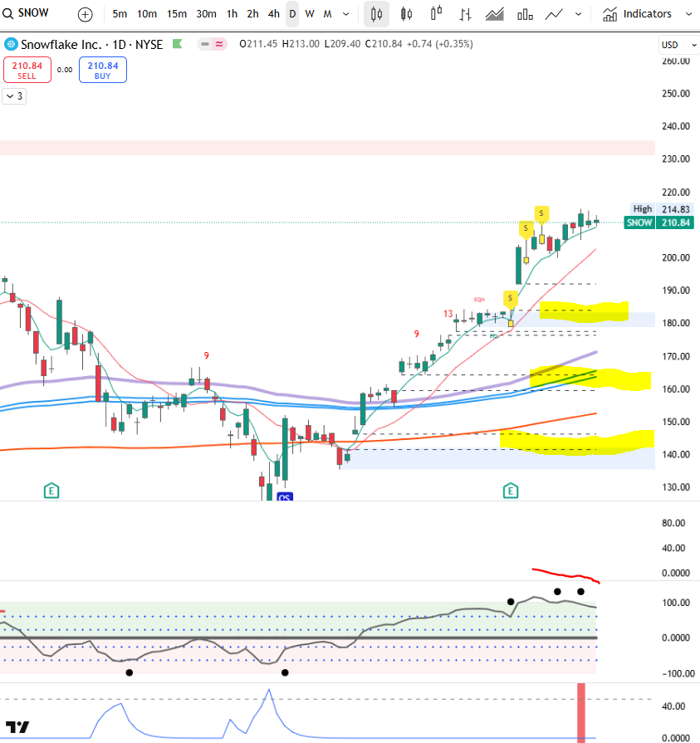Click the 230.00 price scale level

(675, 159)
